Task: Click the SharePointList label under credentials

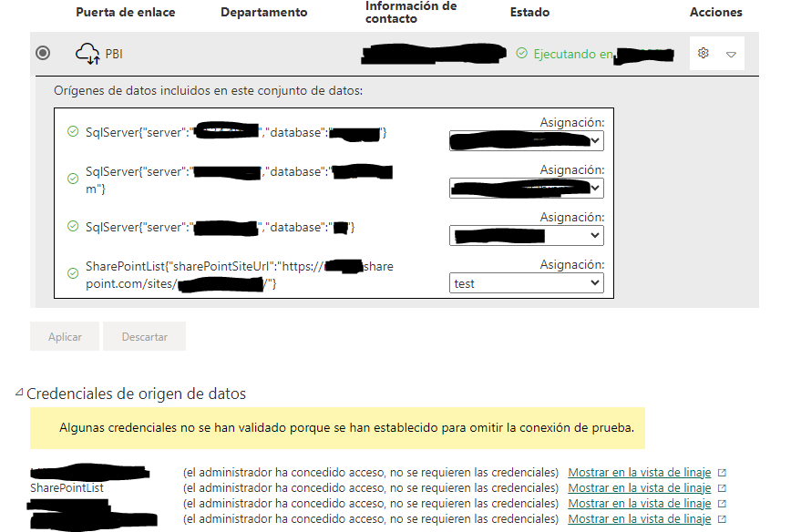Action: 67,488
